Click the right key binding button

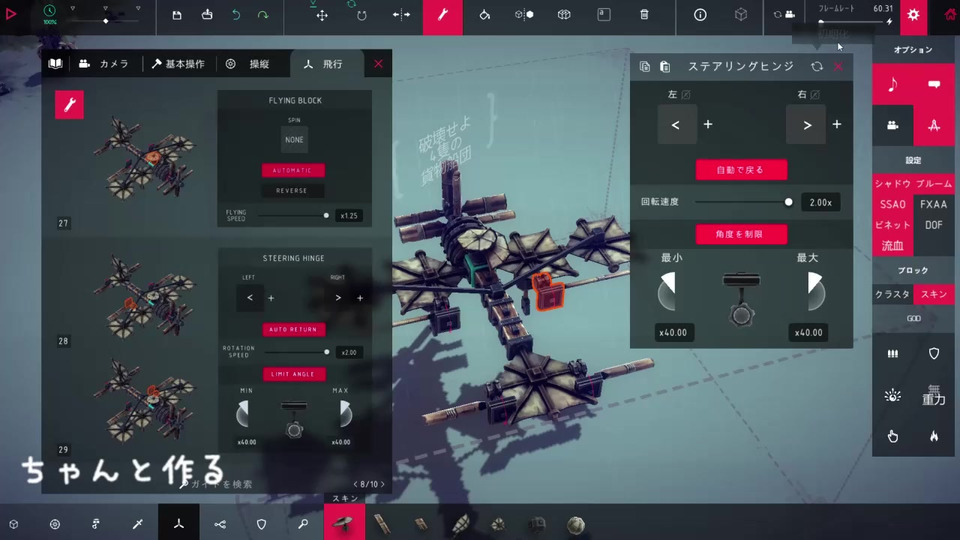[x=806, y=124]
